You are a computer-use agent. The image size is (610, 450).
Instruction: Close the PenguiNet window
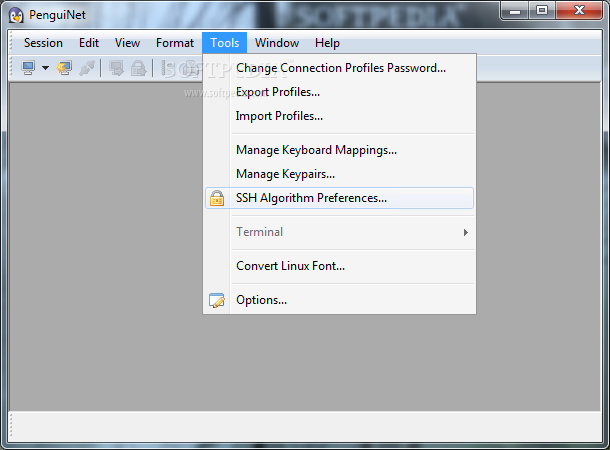click(x=579, y=11)
